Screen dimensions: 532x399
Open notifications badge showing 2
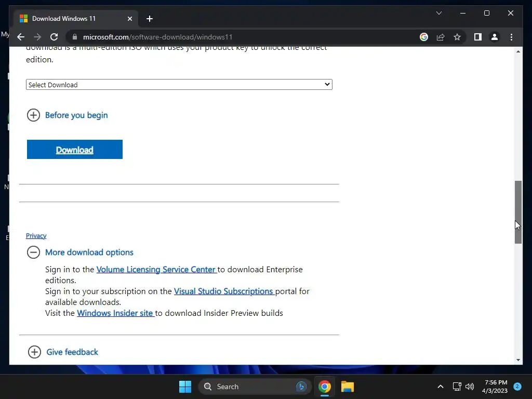point(517,387)
